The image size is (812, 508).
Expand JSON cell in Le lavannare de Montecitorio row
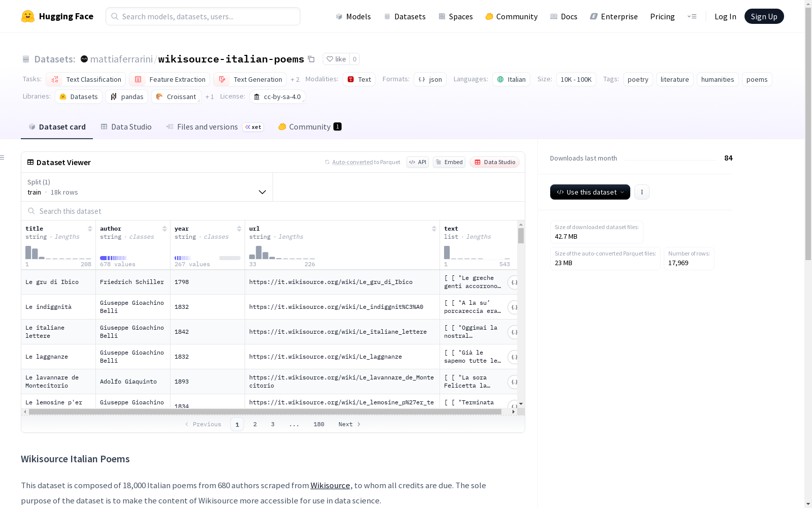click(513, 382)
